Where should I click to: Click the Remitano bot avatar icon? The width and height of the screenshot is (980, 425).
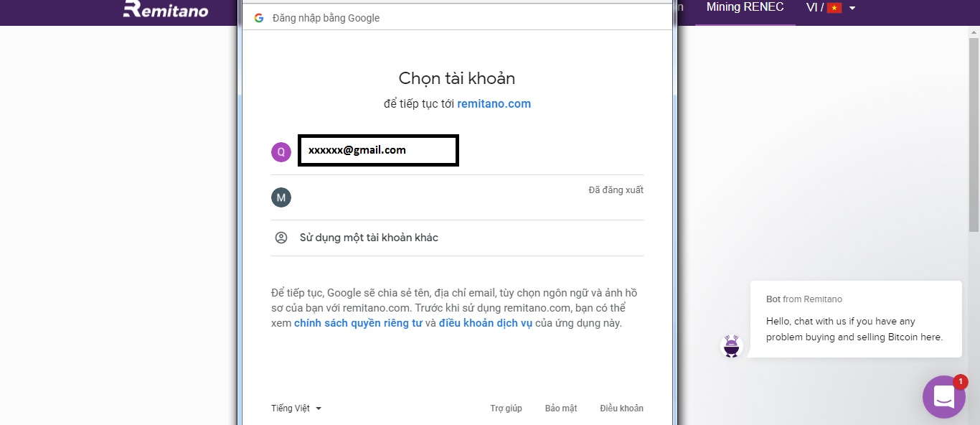(731, 346)
